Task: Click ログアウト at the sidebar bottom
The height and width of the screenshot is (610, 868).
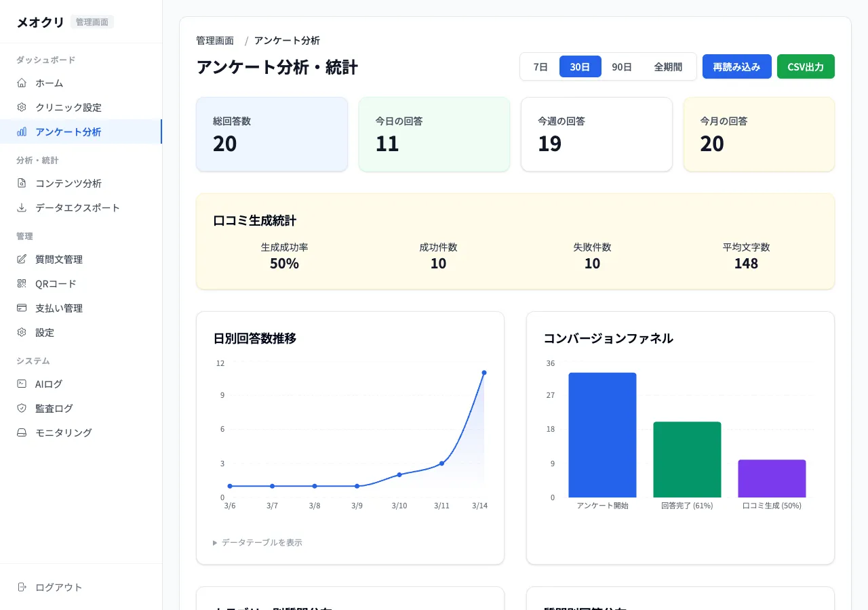Action: [81, 587]
